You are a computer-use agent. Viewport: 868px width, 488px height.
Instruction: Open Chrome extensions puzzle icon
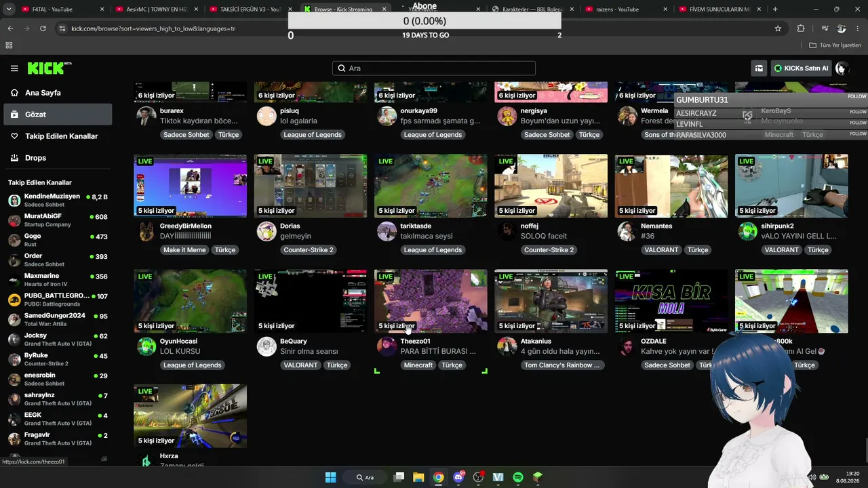[801, 28]
